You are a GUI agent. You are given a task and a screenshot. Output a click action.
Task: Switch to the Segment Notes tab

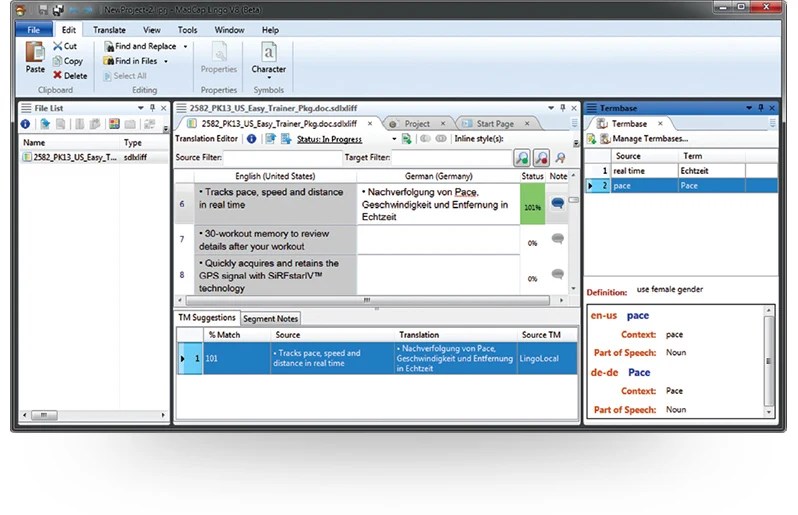pos(270,319)
